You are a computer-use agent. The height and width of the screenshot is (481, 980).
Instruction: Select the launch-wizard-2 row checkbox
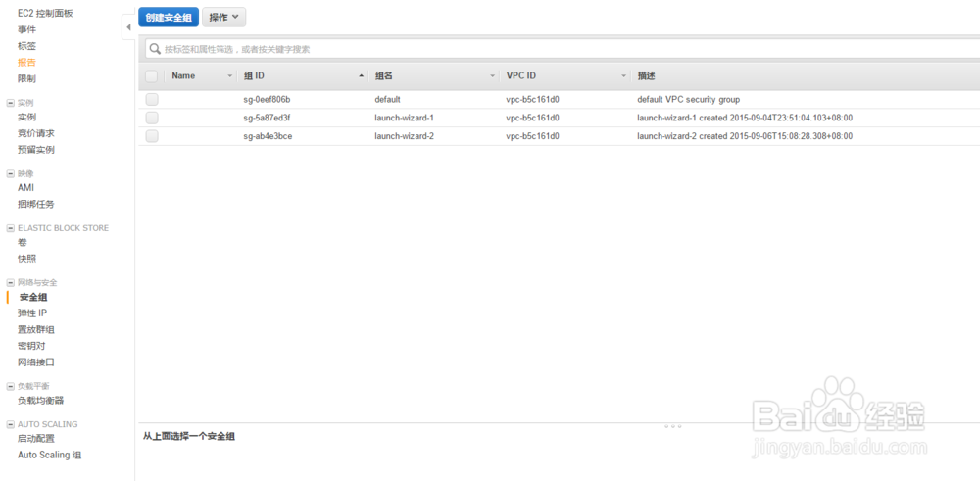(152, 136)
